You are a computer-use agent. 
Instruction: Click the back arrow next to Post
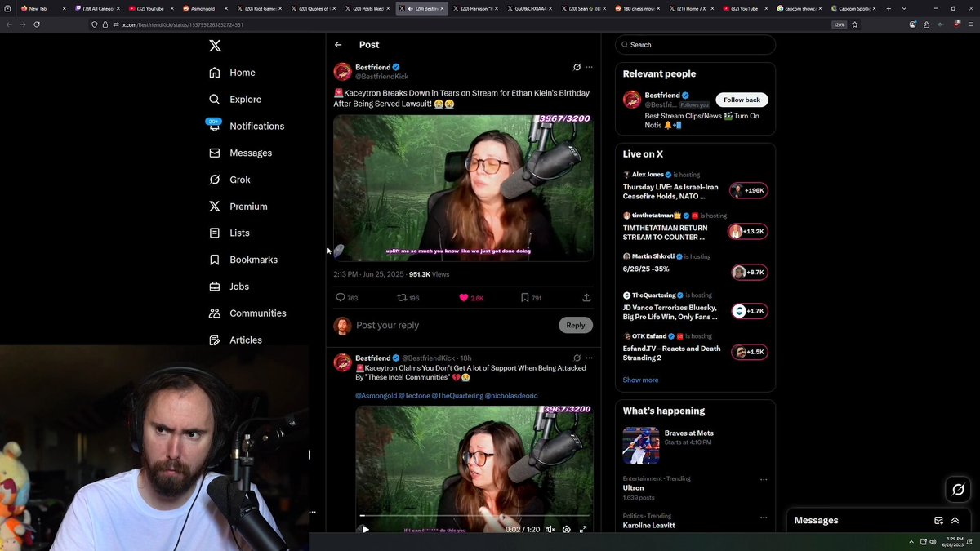click(338, 45)
